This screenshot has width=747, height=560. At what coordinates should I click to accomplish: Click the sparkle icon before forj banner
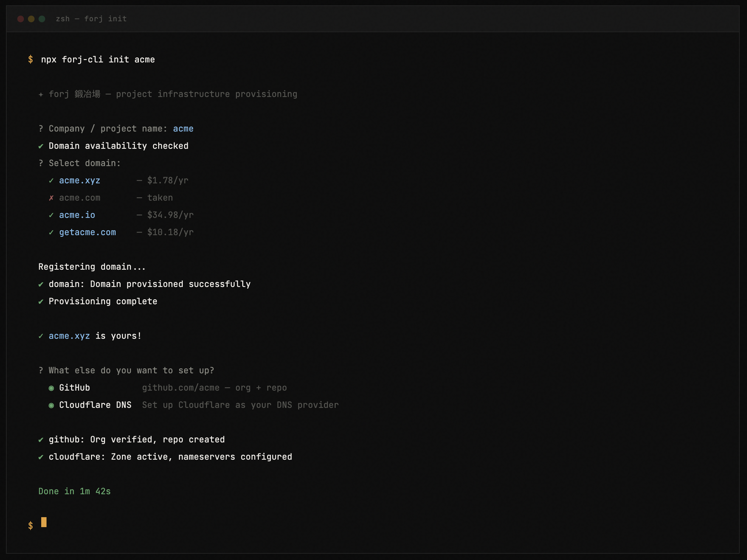pos(41,95)
